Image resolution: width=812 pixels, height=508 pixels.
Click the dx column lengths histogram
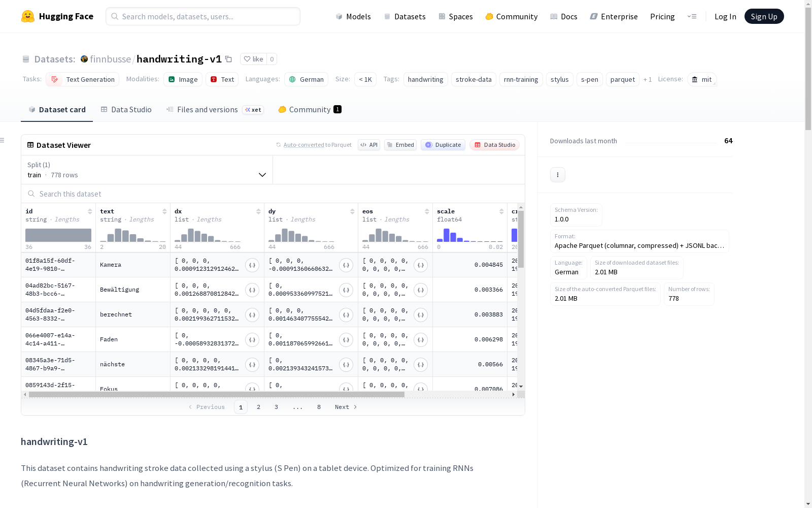pyautogui.click(x=208, y=235)
